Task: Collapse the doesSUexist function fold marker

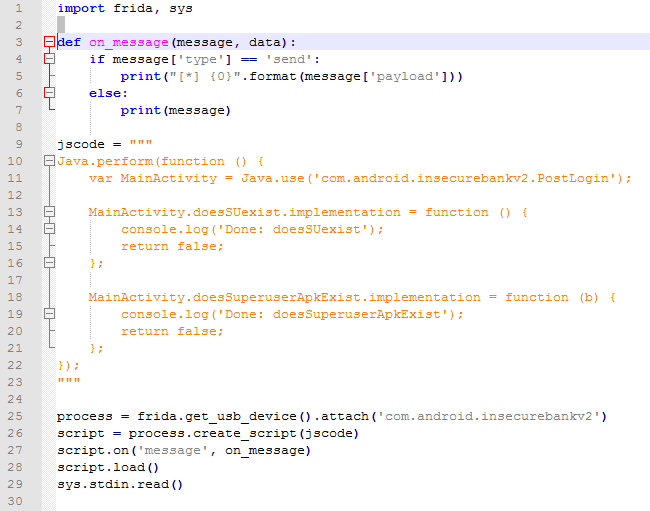Action: 49,212
